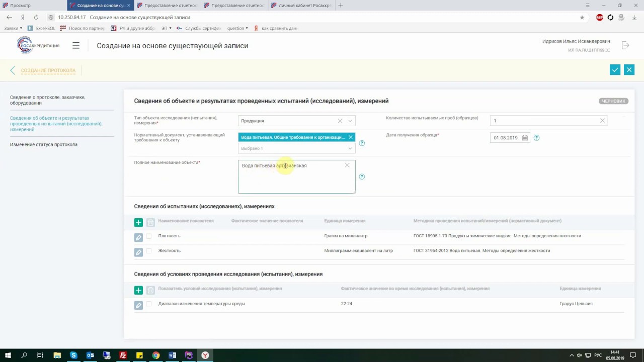Screen dimensions: 644x362
Task: Click the Грамм на миллилитр cell
Action: (346, 236)
